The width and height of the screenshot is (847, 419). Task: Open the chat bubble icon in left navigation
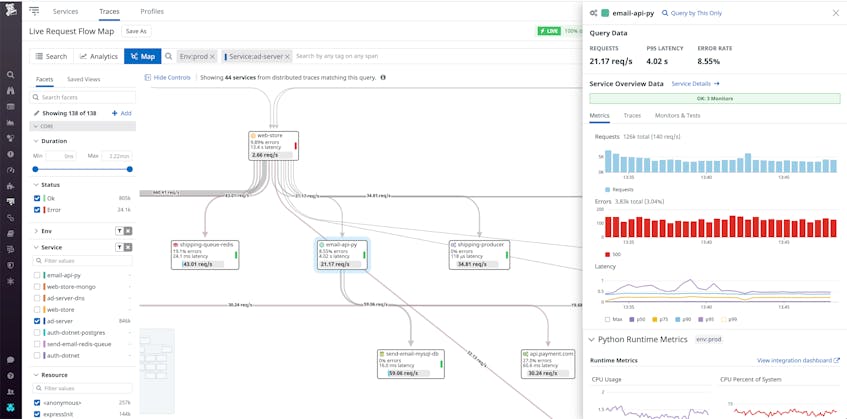point(11,360)
